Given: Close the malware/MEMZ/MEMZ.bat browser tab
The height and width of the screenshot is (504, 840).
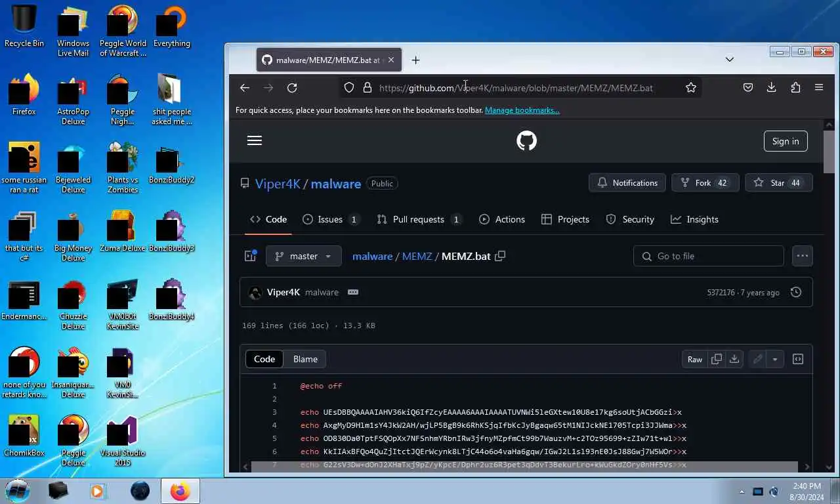Looking at the screenshot, I should coord(391,60).
